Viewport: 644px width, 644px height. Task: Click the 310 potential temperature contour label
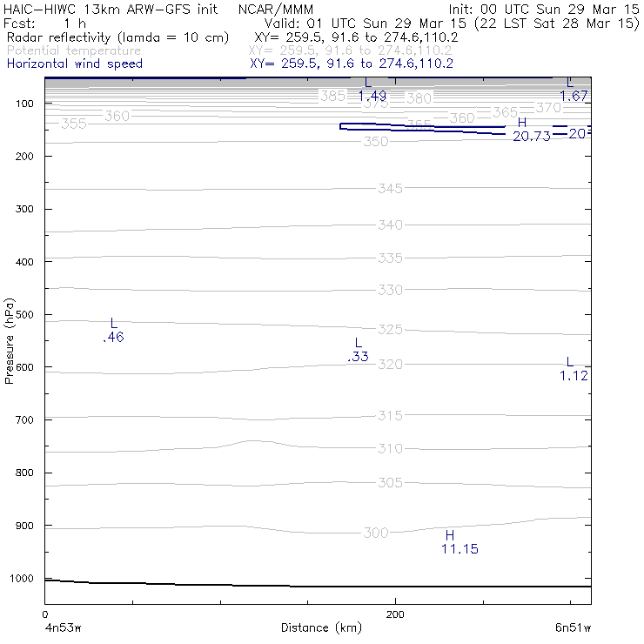click(x=390, y=448)
